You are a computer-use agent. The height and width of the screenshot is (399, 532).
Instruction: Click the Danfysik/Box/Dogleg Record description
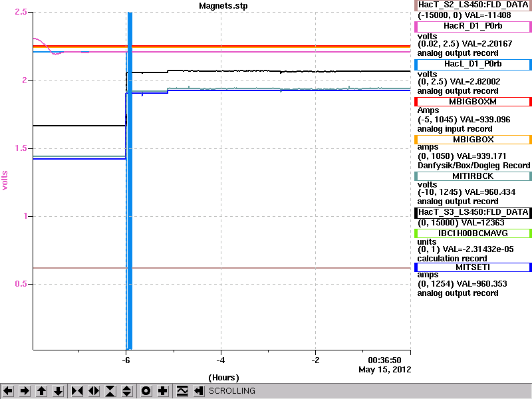pyautogui.click(x=473, y=166)
